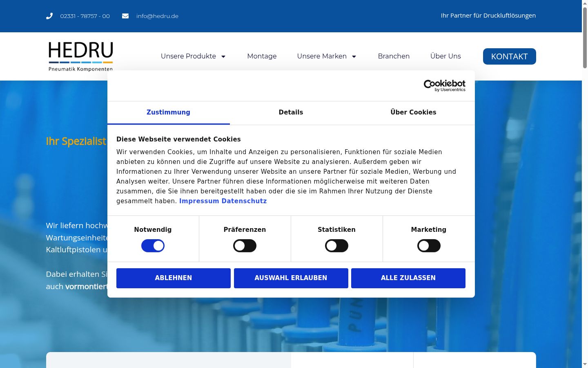Click the envelope email icon

pyautogui.click(x=125, y=16)
